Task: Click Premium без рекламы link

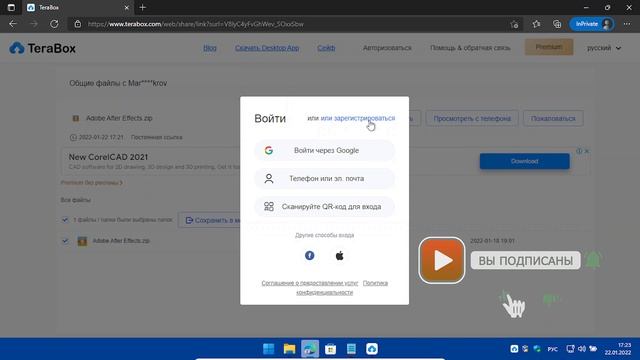Action: (91, 182)
